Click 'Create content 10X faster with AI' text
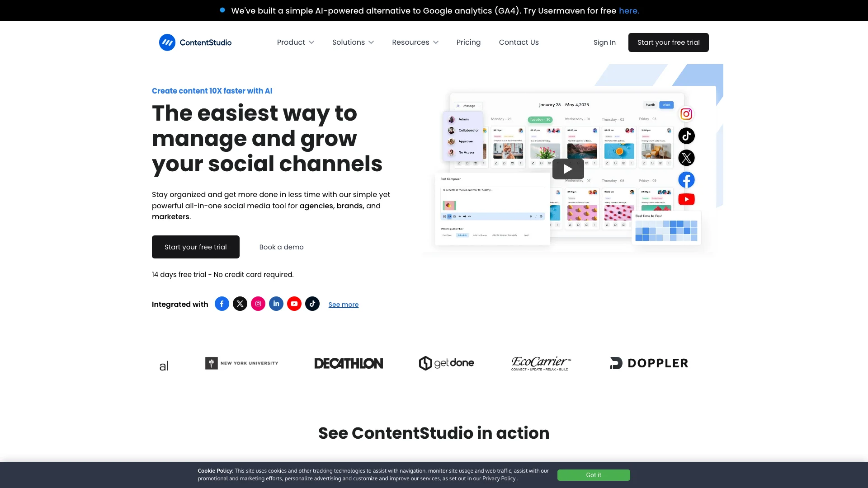The width and height of the screenshot is (868, 488). click(212, 91)
